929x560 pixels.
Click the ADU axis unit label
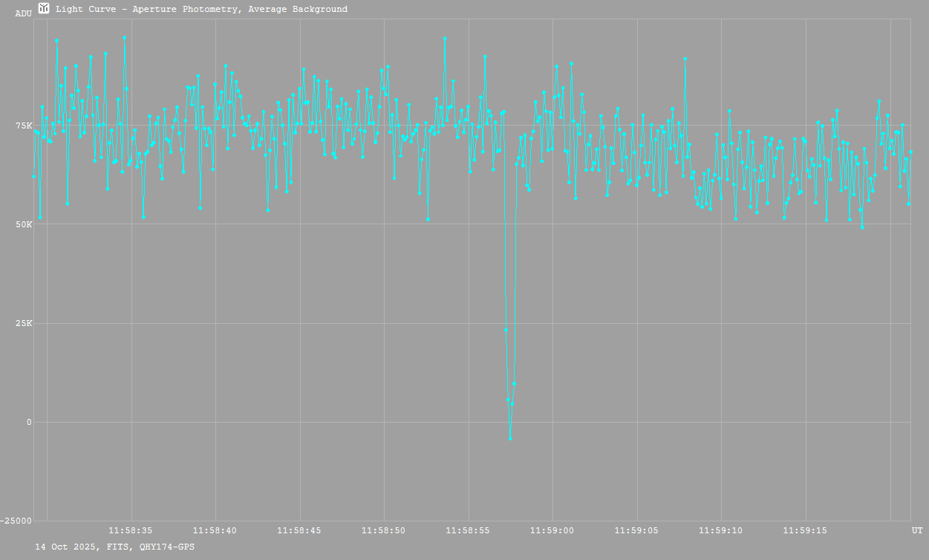(x=24, y=13)
